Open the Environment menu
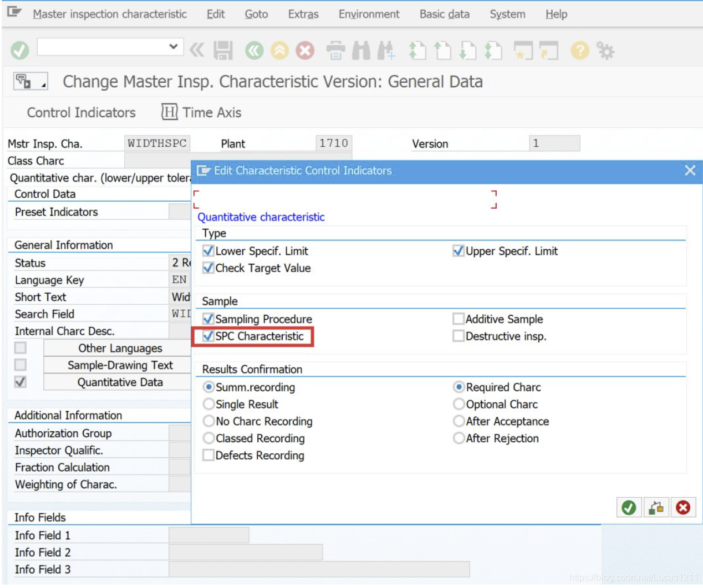 [369, 14]
